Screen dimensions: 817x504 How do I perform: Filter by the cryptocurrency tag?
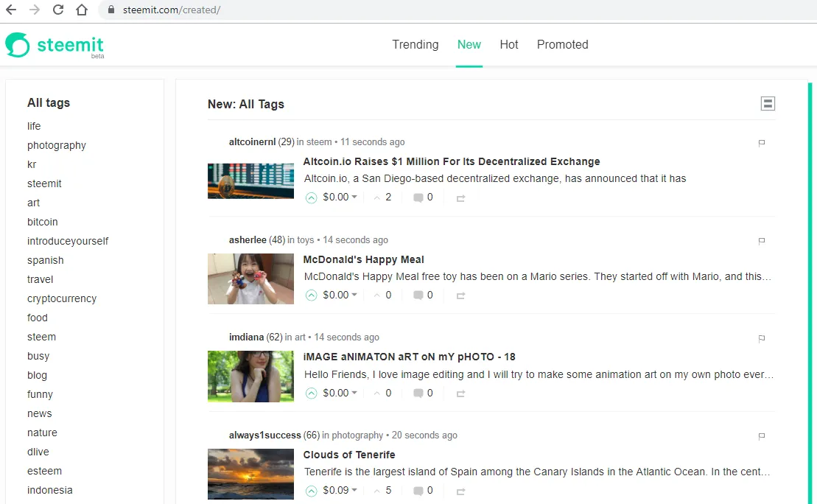point(61,298)
